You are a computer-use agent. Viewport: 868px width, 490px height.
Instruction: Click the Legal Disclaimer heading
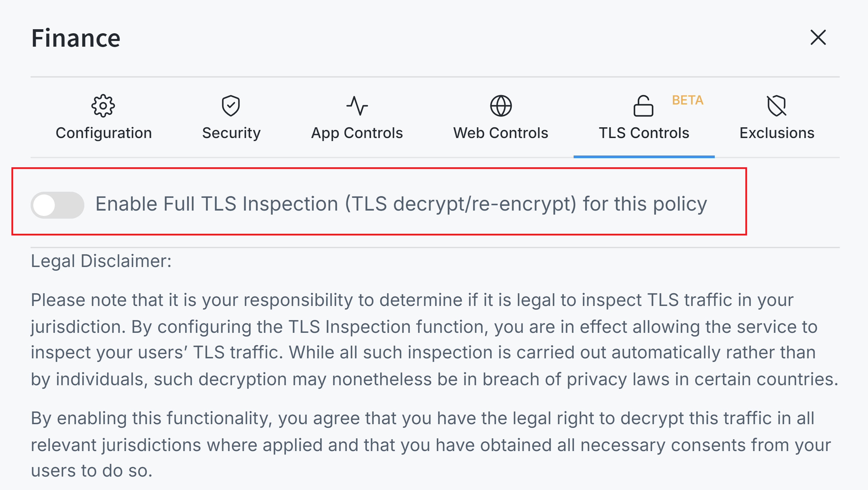click(101, 261)
